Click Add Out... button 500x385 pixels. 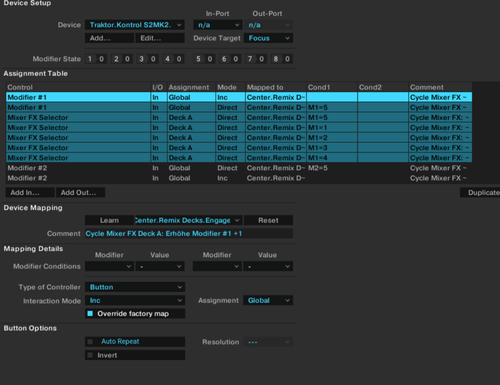80,192
